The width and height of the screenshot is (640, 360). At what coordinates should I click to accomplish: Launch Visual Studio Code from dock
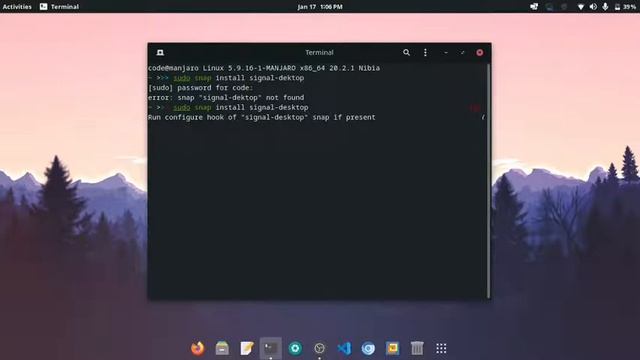click(344, 348)
